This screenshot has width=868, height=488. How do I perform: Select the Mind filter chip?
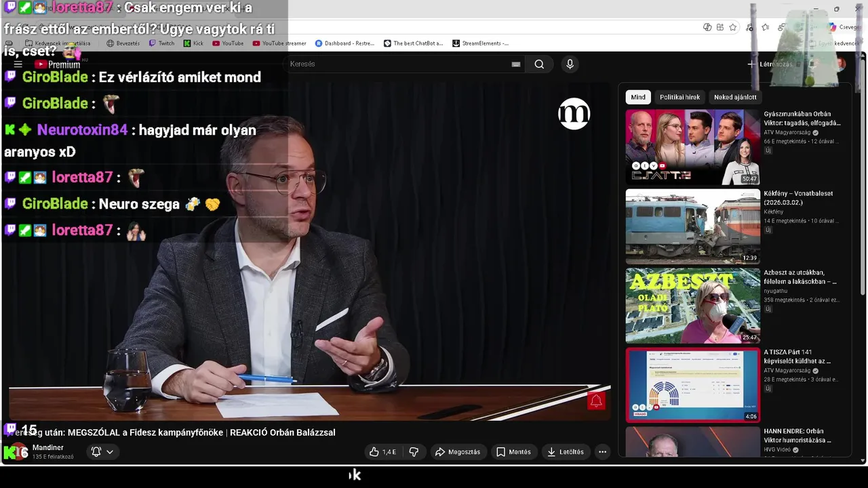coord(638,97)
